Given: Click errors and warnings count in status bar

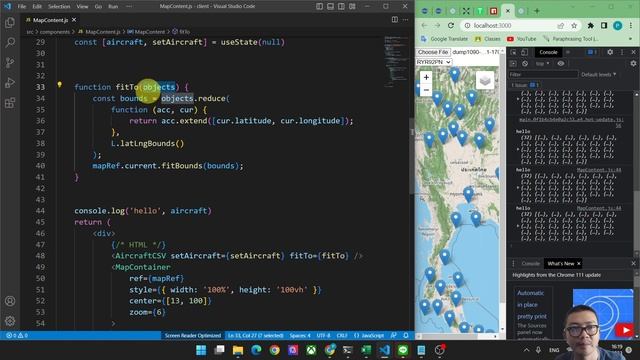Looking at the screenshot, I should [17, 336].
